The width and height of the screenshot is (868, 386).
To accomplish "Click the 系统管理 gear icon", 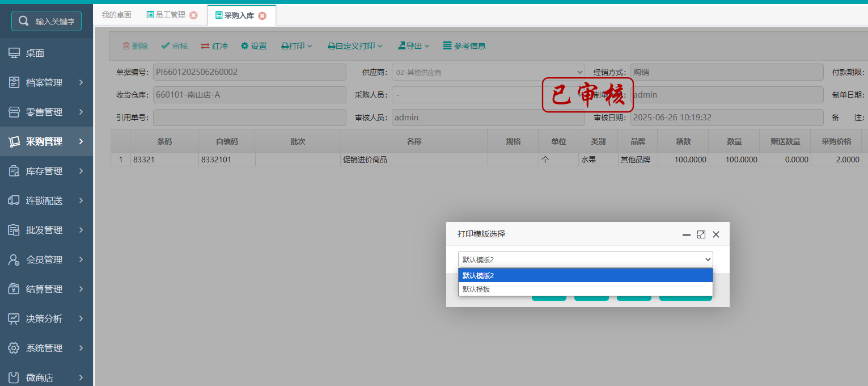I will [14, 349].
